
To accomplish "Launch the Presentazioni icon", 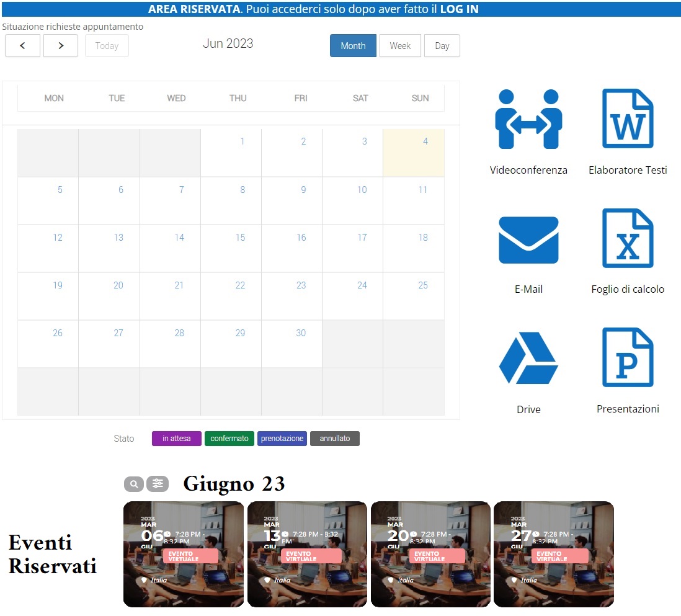I will point(628,357).
